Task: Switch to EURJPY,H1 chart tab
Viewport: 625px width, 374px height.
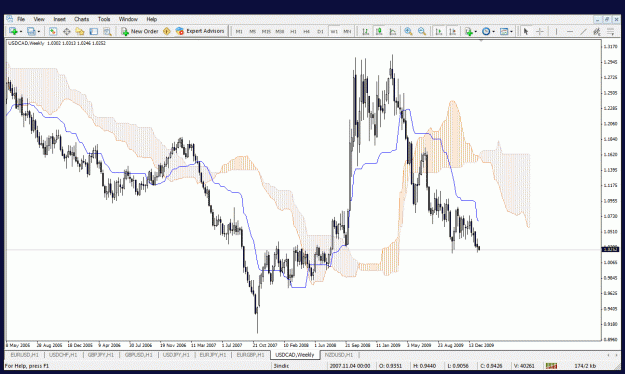Action: click(x=213, y=355)
